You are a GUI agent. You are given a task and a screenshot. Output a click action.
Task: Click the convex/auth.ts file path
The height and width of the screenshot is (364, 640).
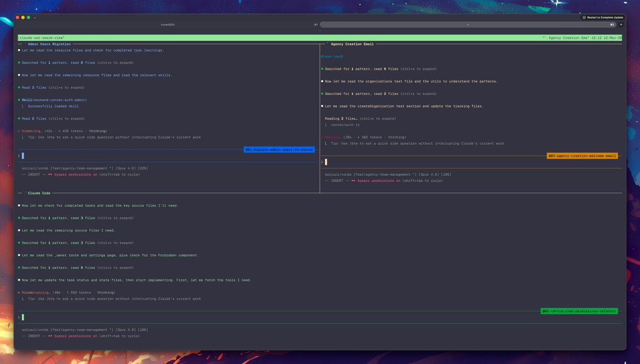pos(346,125)
